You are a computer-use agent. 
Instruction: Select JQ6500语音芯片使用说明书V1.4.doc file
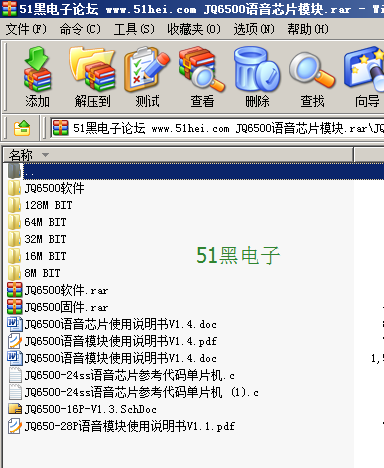[112, 324]
